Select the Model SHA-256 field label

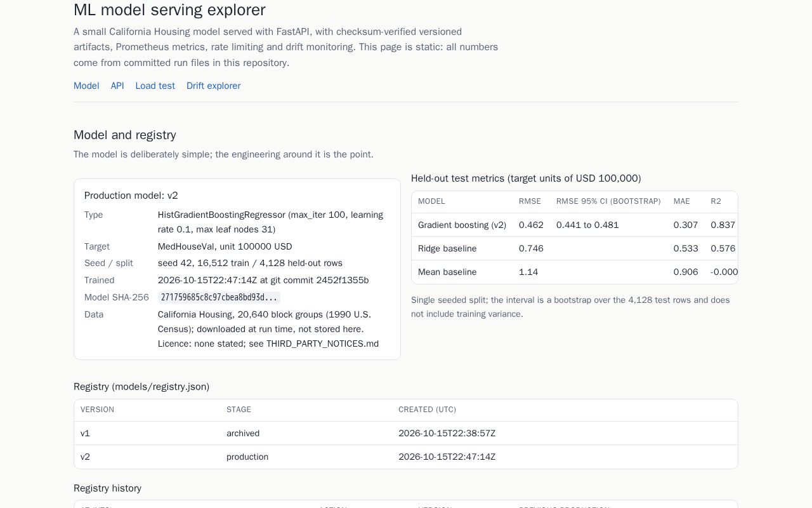tap(117, 297)
